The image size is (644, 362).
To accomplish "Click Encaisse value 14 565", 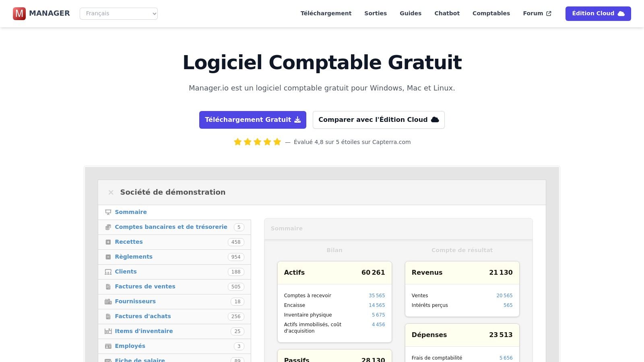I will tap(377, 305).
